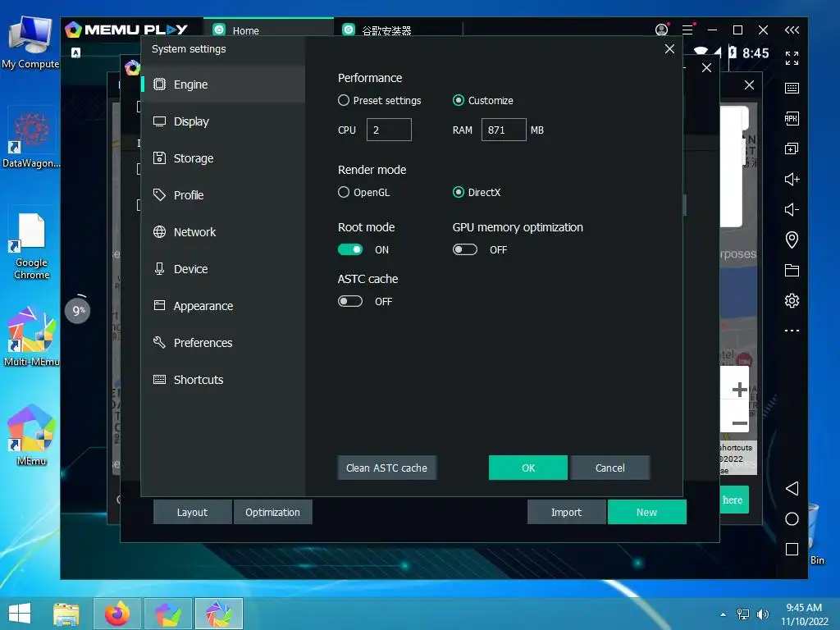Toggle the Root mode switch
Image resolution: width=840 pixels, height=630 pixels.
(349, 249)
